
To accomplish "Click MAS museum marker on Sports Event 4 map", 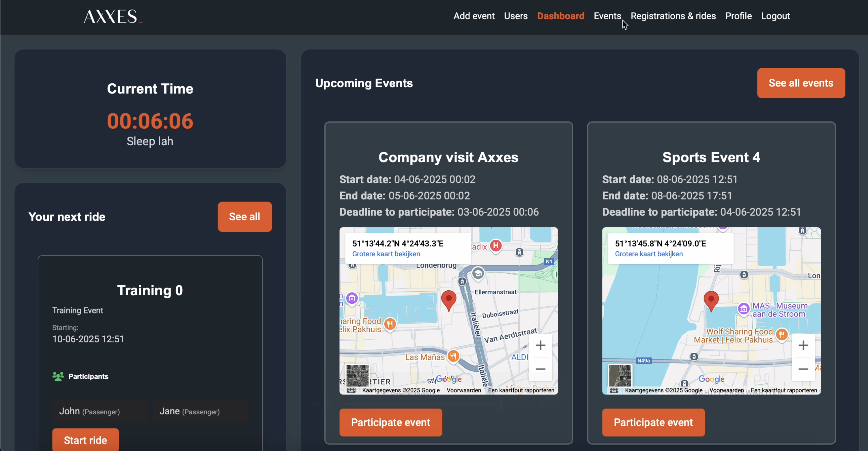I will [743, 309].
